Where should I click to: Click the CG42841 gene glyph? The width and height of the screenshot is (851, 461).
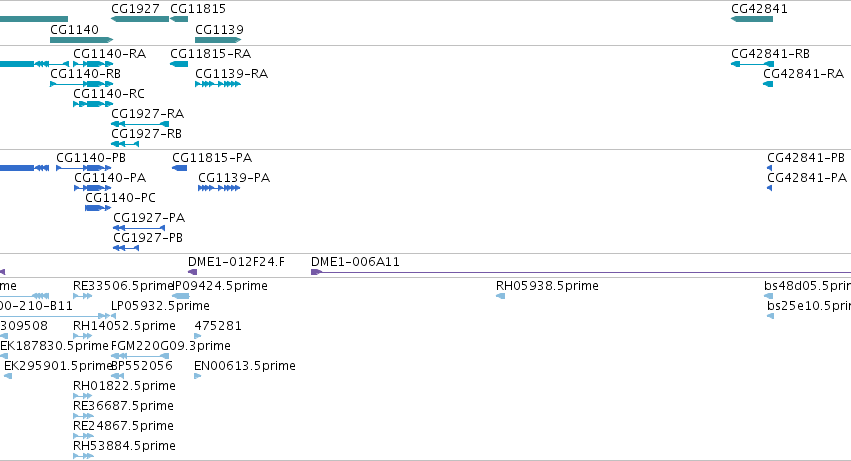point(752,19)
